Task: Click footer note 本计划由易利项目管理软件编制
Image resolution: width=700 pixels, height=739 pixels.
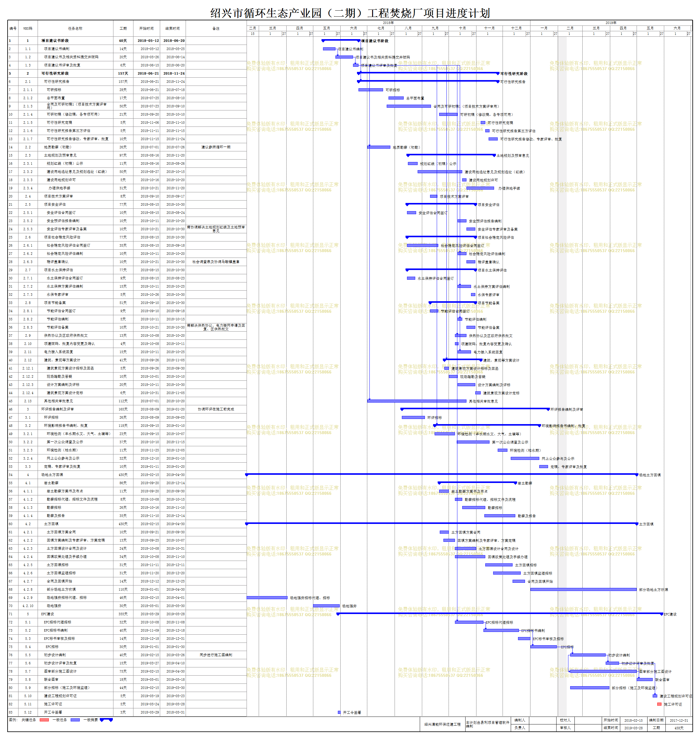Action: 487,724
